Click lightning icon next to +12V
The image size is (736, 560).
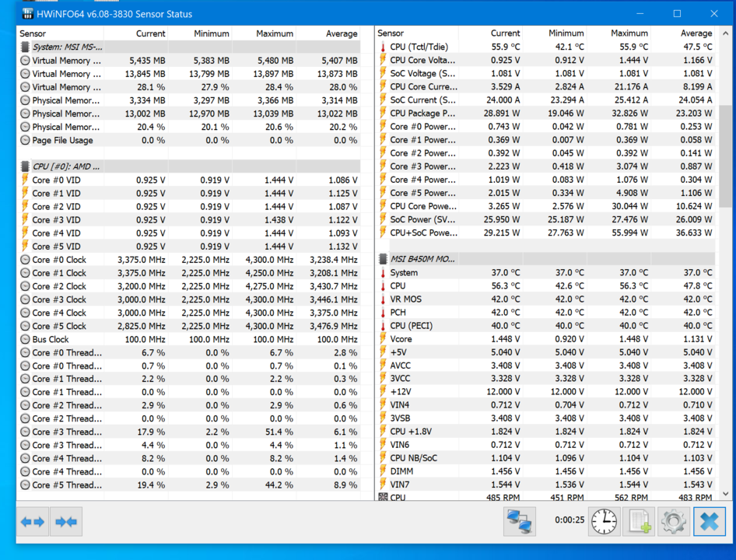tap(383, 392)
